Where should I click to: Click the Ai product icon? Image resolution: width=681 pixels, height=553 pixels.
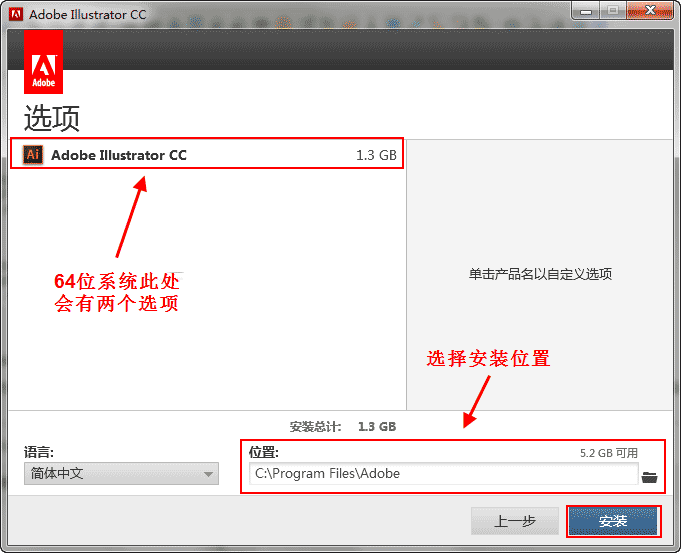click(33, 155)
